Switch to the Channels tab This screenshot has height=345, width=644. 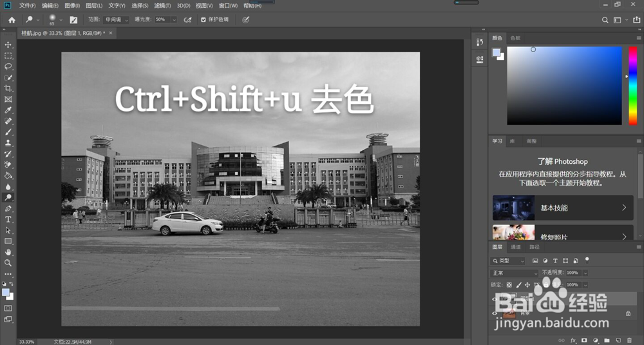point(515,247)
